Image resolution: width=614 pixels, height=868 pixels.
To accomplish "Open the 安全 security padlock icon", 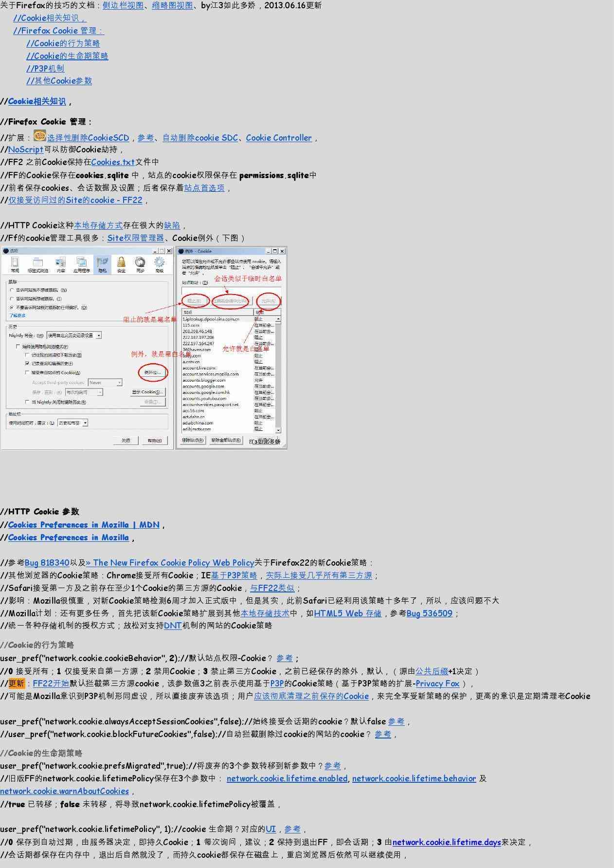I will (x=121, y=264).
